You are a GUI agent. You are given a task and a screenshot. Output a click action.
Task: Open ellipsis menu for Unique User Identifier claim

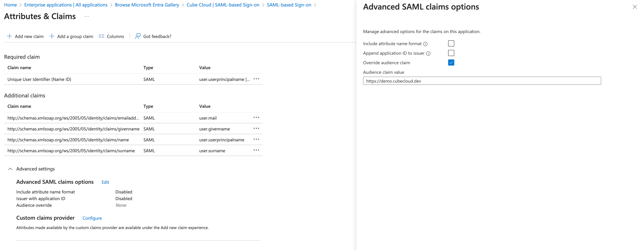(x=256, y=79)
